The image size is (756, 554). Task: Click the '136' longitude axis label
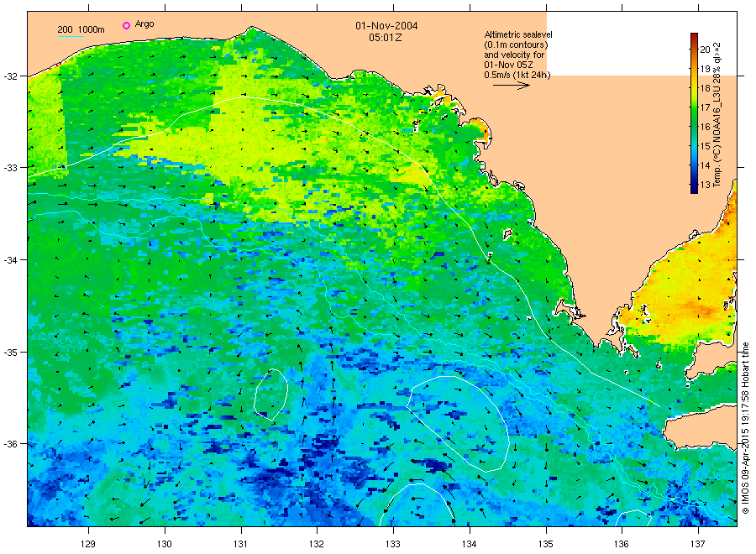coord(622,544)
